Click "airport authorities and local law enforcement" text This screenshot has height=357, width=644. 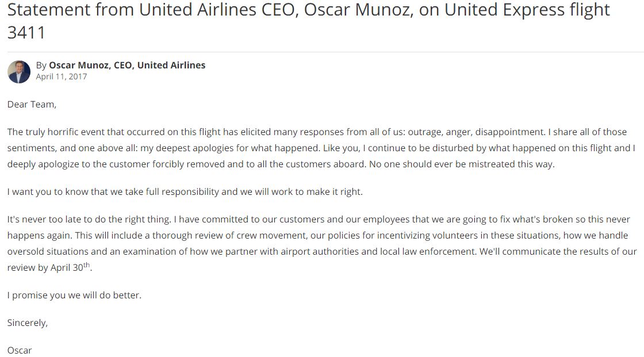click(378, 251)
